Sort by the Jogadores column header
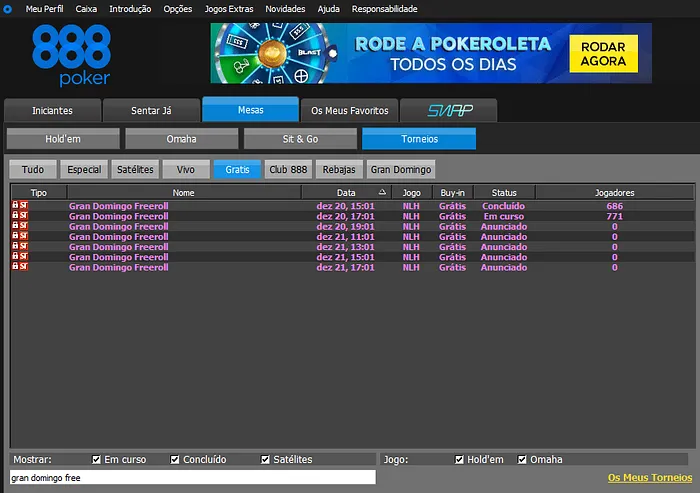The image size is (700, 493). click(x=615, y=192)
